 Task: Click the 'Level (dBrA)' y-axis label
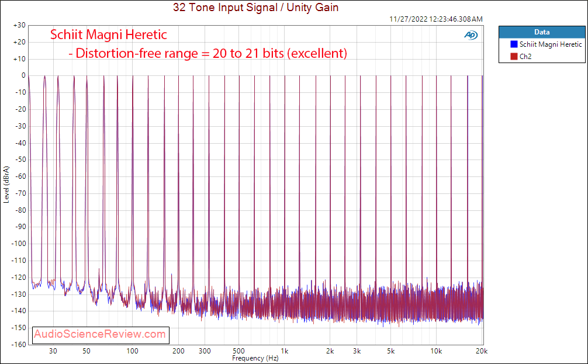(x=6, y=185)
